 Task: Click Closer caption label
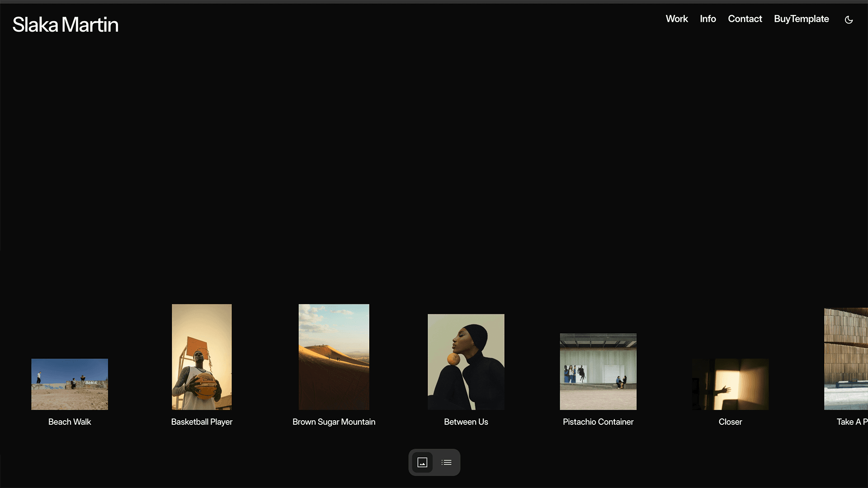point(730,422)
